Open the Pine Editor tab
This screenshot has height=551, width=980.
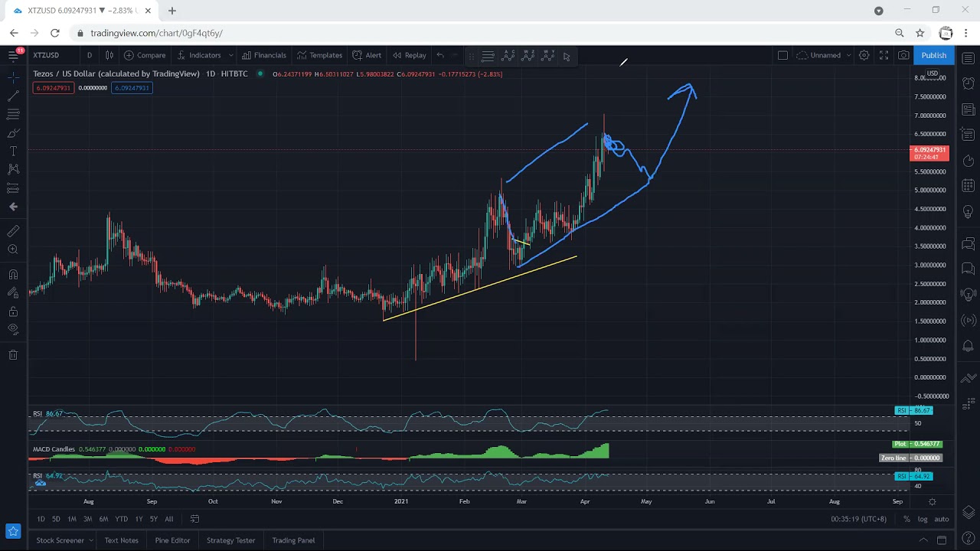[x=172, y=540]
